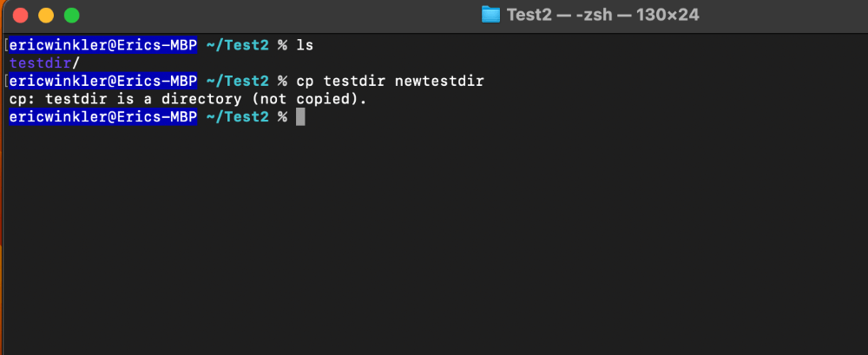868x355 pixels.
Task: Click the % symbol on the last prompt
Action: tap(282, 117)
